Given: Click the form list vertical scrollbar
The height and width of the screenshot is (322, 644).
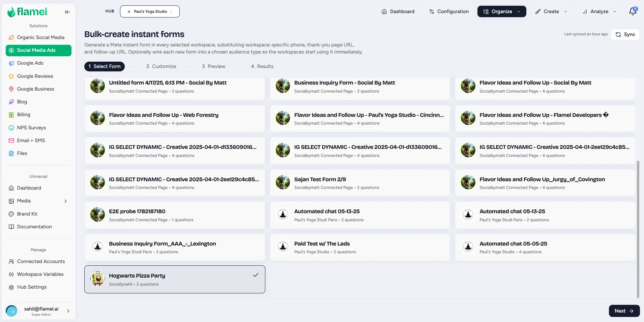Looking at the screenshot, I should 638,229.
